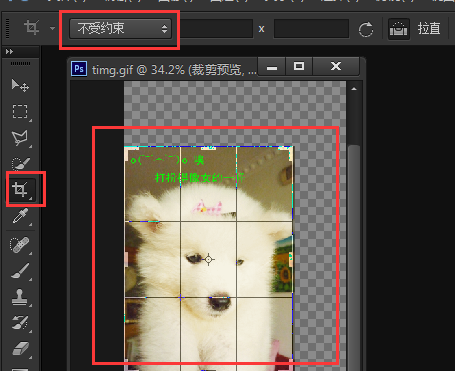The width and height of the screenshot is (455, 371).
Task: Select the Polygonal Lasso tool
Action: click(x=20, y=138)
